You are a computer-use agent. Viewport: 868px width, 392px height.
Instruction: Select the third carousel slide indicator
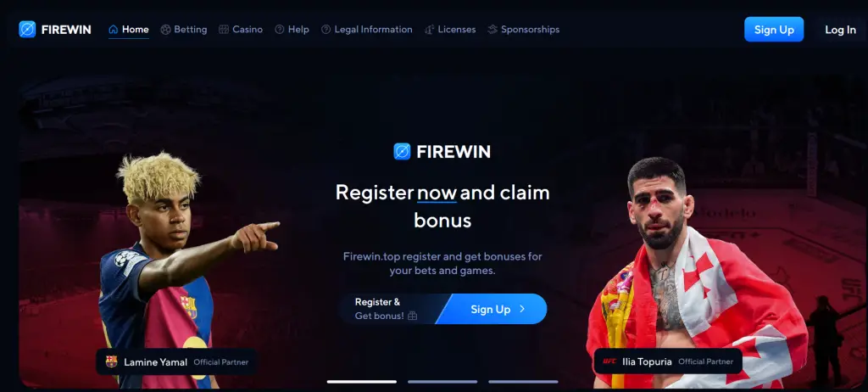coord(523,382)
